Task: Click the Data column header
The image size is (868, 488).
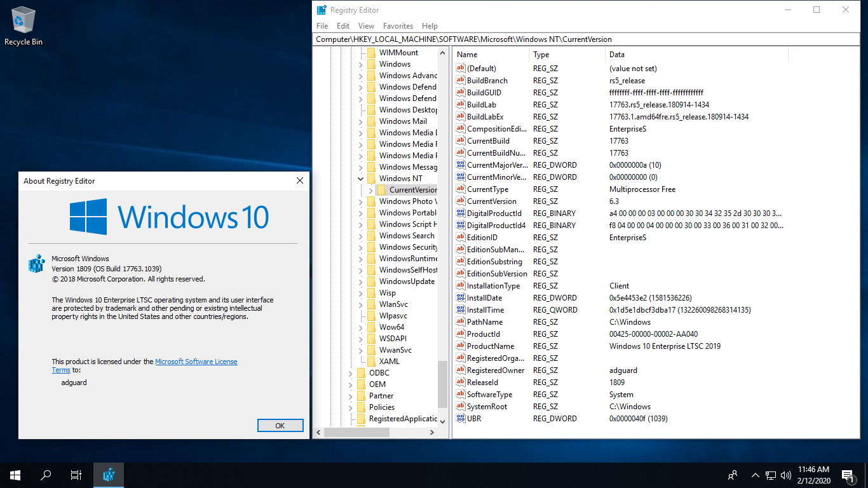Action: (696, 55)
